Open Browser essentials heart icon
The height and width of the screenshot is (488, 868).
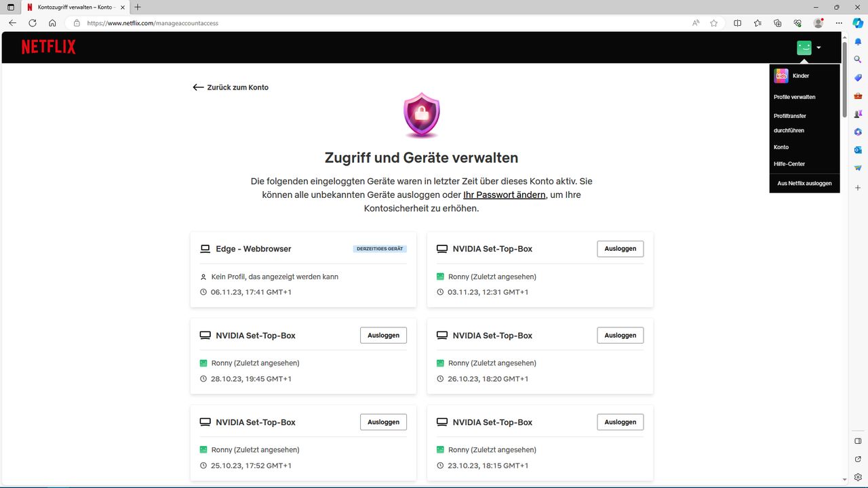pyautogui.click(x=798, y=22)
